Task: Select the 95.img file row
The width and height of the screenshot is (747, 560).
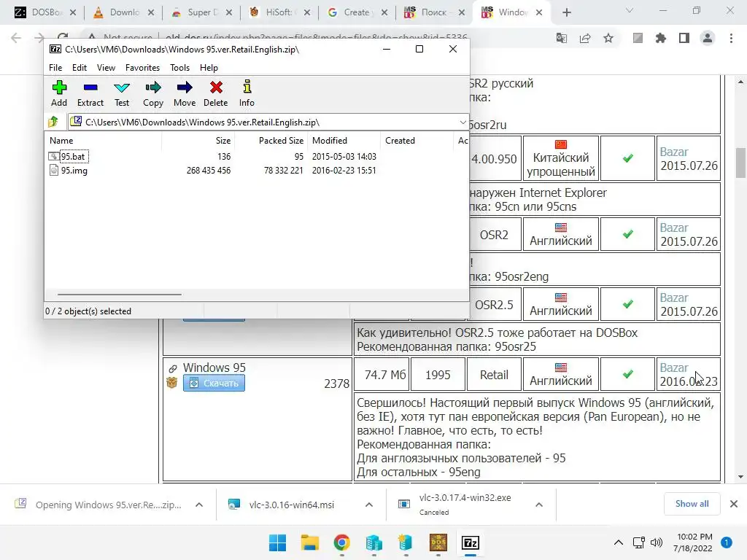Action: coord(212,171)
